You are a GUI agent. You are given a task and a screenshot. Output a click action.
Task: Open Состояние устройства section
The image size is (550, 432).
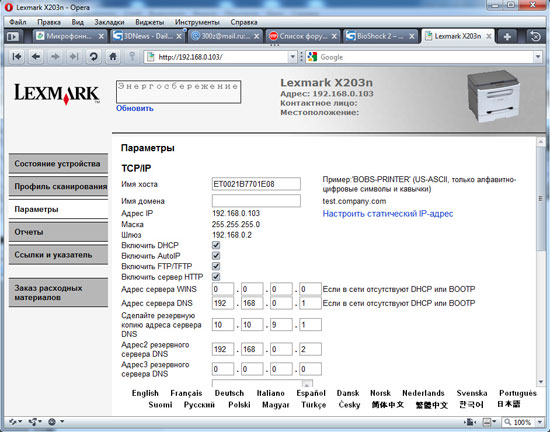click(x=58, y=164)
